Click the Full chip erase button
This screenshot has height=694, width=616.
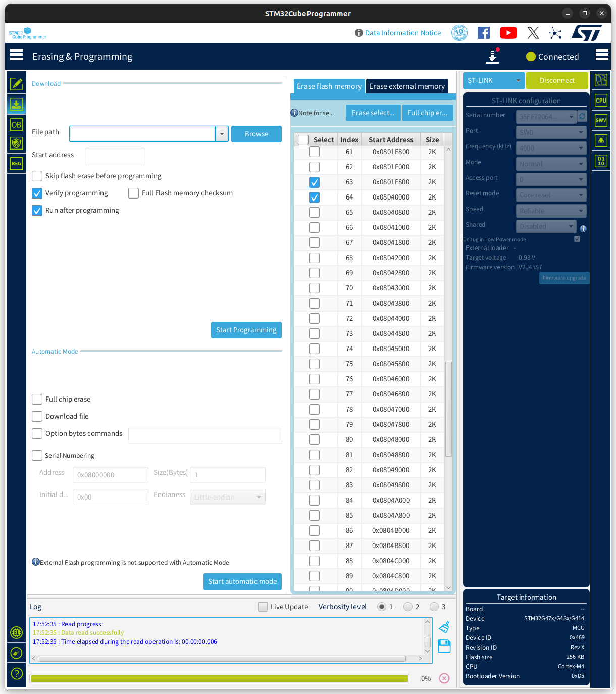click(428, 113)
